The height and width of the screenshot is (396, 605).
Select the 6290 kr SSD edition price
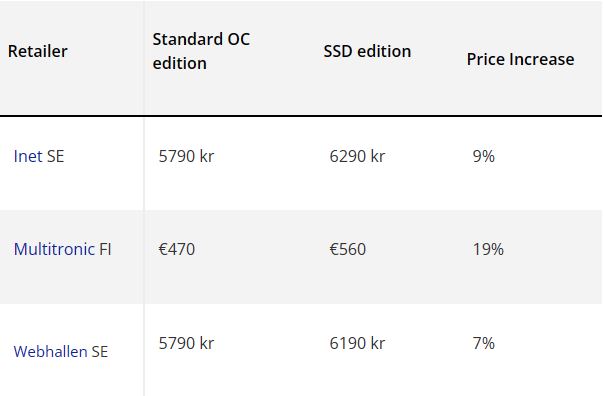coord(357,156)
